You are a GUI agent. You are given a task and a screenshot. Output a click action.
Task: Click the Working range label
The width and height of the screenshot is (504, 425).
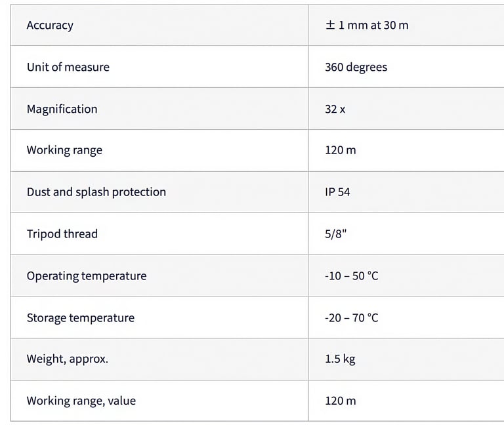click(x=64, y=150)
